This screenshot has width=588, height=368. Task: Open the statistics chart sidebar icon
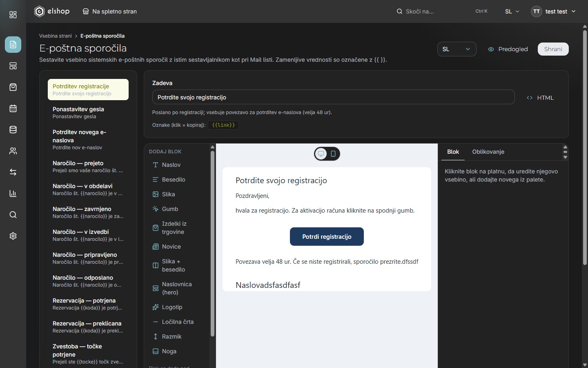click(x=13, y=193)
